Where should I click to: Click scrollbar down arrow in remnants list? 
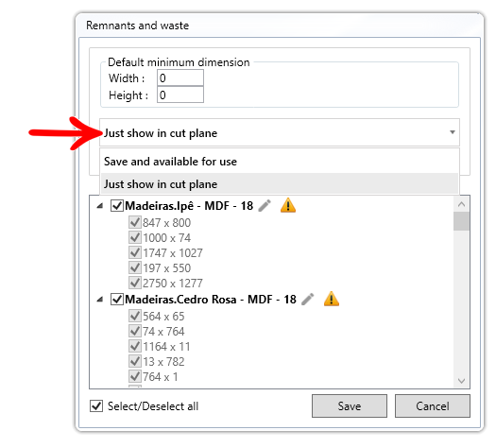click(461, 380)
